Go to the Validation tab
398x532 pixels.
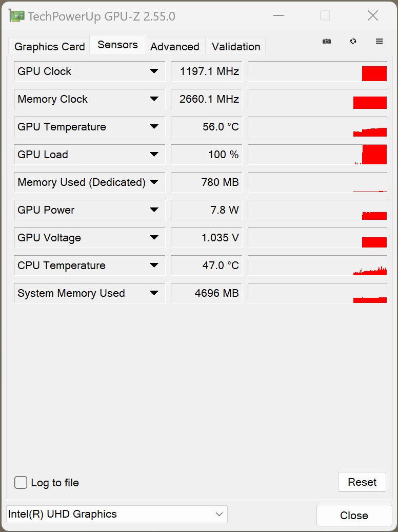(x=236, y=47)
